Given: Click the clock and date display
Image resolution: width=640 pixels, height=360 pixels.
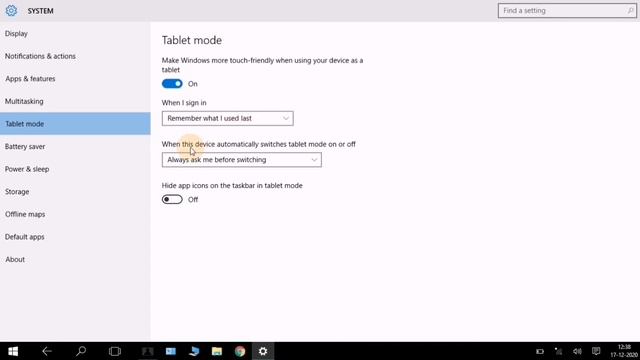Looking at the screenshot, I should pyautogui.click(x=624, y=351).
